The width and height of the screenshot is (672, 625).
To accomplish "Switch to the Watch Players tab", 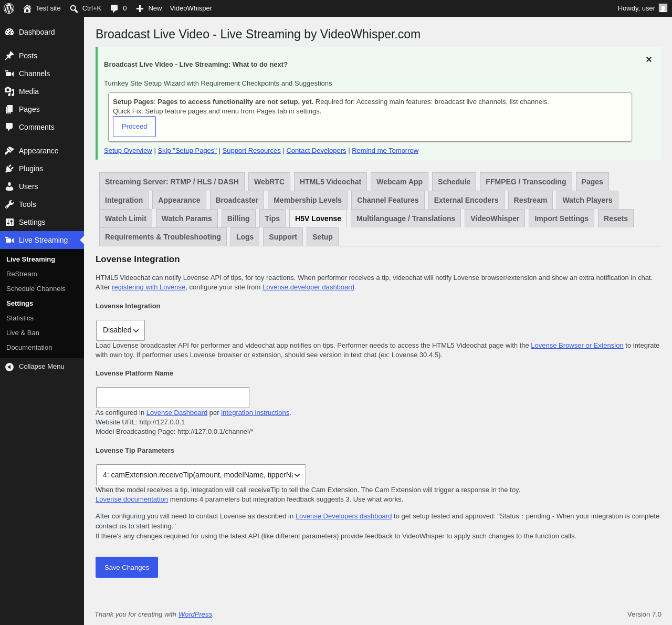I will point(587,200).
